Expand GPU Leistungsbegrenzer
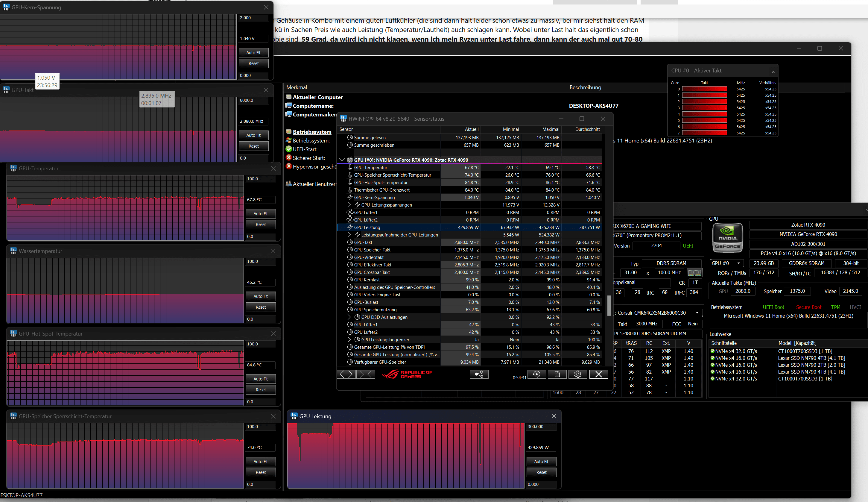 [349, 339]
